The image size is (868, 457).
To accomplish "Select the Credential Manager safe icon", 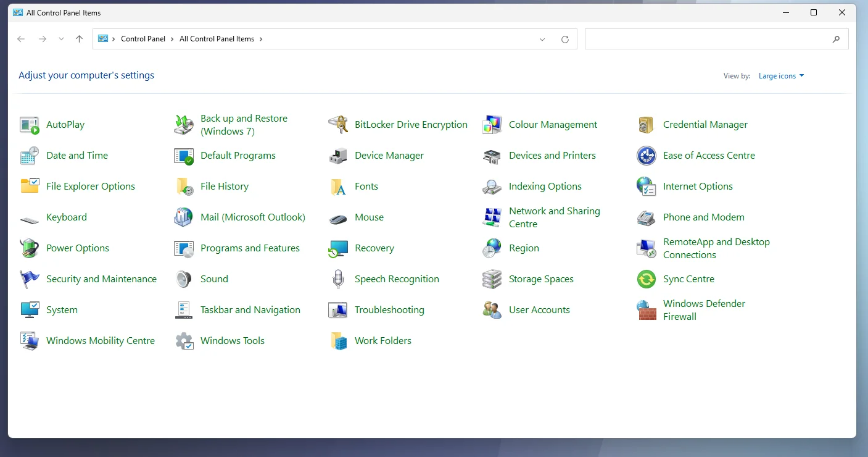I will coord(647,125).
